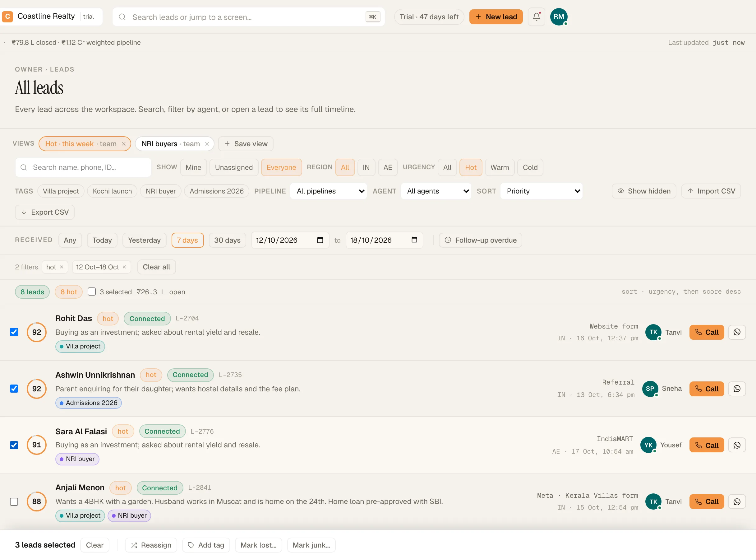Click Clear all filters
Screen dimensions: 756x560
tap(156, 267)
